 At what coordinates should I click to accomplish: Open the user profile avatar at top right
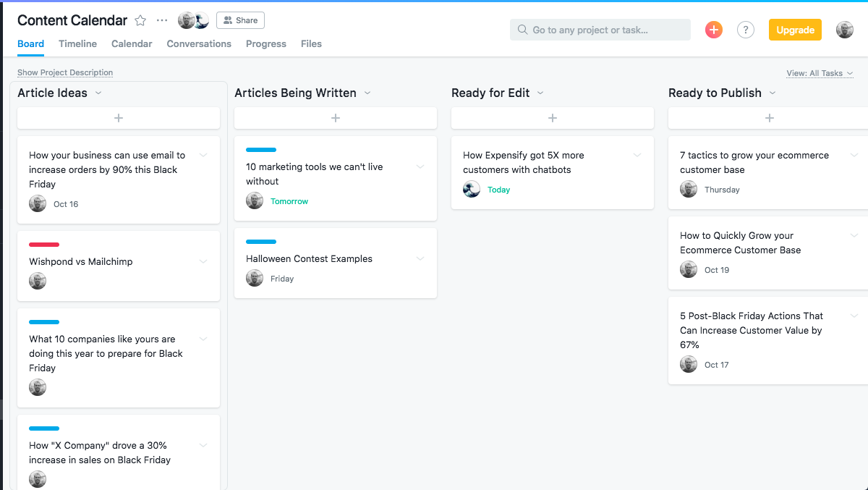[x=845, y=30]
